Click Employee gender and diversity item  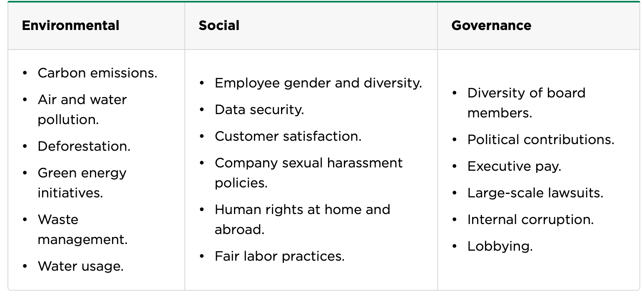pos(318,83)
